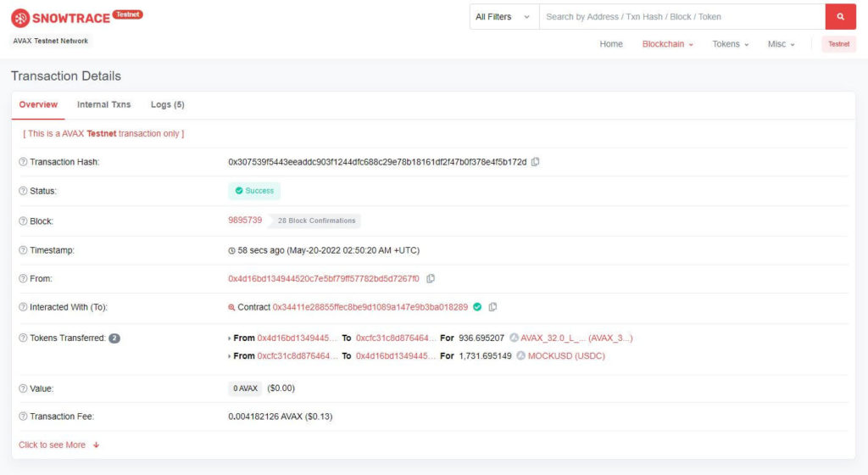Go to Home in navigation
868x475 pixels.
click(x=611, y=44)
